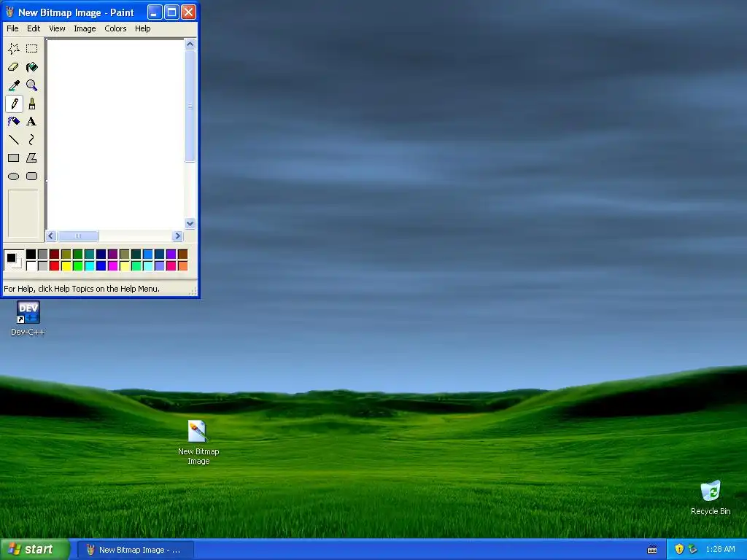Select the Ellipse tool
Image resolution: width=747 pixels, height=560 pixels.
[14, 176]
